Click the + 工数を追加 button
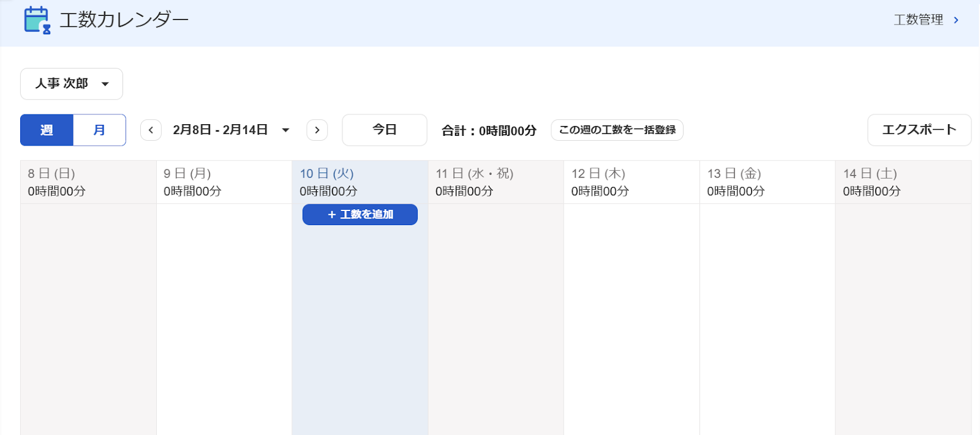 coord(360,215)
